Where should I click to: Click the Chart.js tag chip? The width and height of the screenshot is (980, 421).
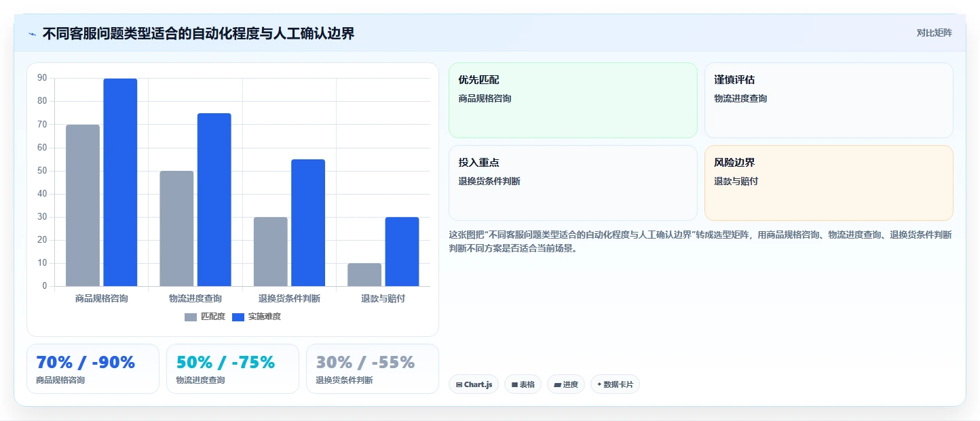474,384
